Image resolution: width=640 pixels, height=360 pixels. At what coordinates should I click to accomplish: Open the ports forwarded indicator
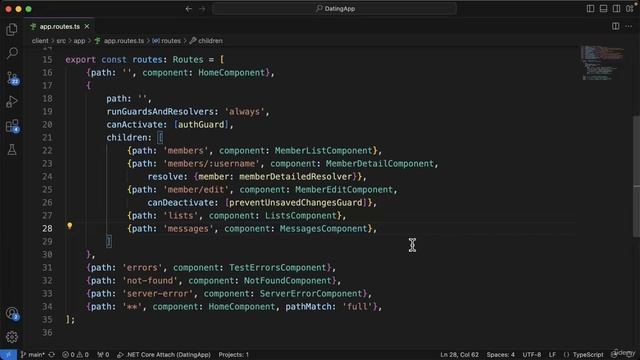103,355
